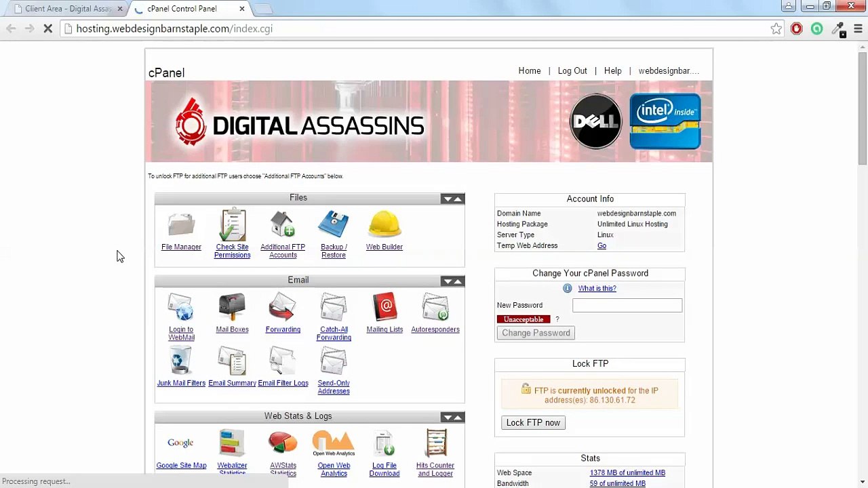Image resolution: width=868 pixels, height=488 pixels.
Task: Open the Chrome menu button
Action: (x=858, y=28)
